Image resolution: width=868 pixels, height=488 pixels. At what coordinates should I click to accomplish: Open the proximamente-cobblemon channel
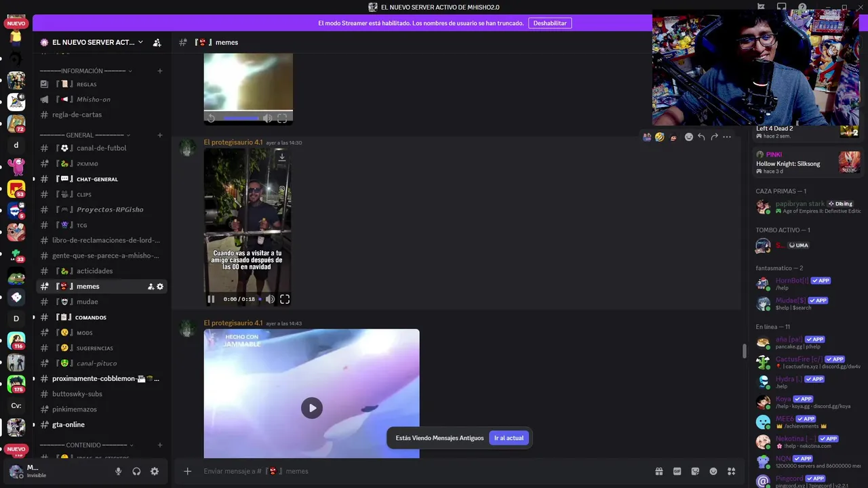[102, 378]
